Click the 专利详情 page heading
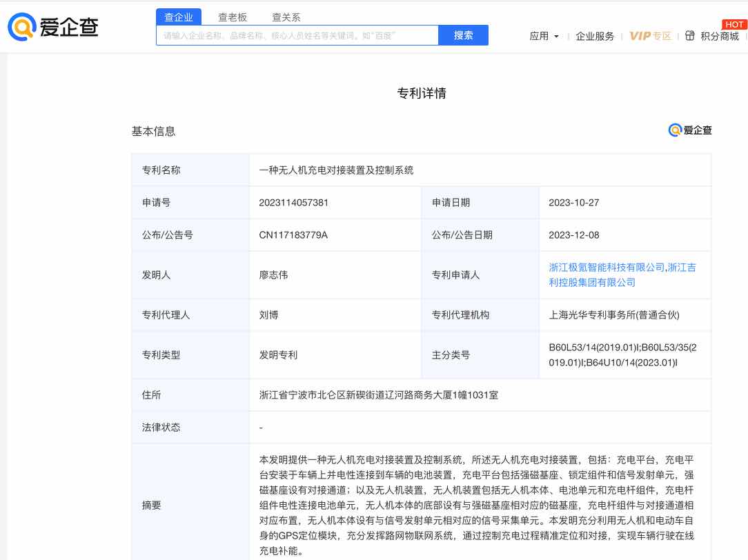This screenshot has height=560, width=748. click(x=422, y=93)
